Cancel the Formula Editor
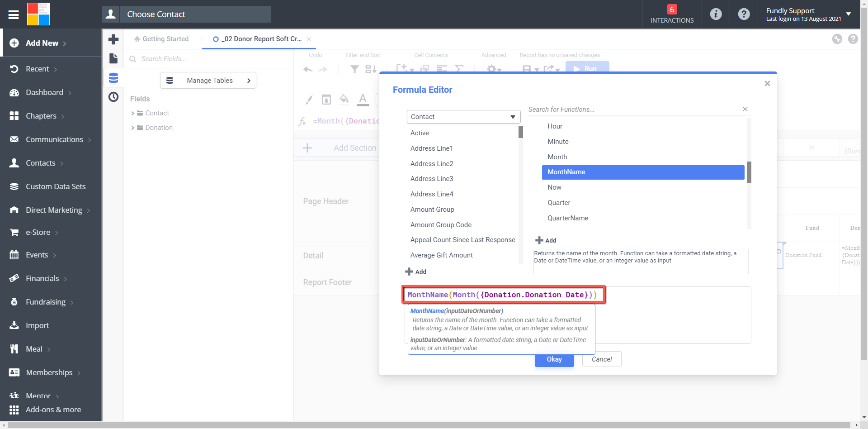This screenshot has height=429, width=868. pos(602,359)
